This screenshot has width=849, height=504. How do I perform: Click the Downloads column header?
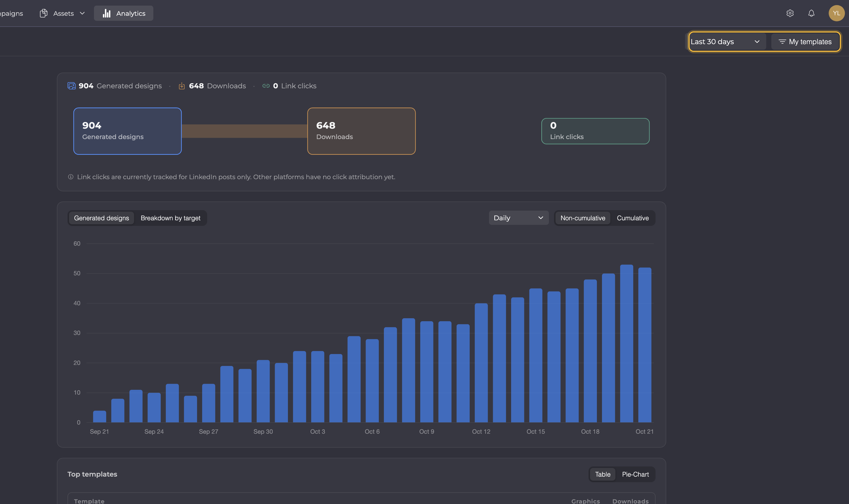click(x=630, y=501)
